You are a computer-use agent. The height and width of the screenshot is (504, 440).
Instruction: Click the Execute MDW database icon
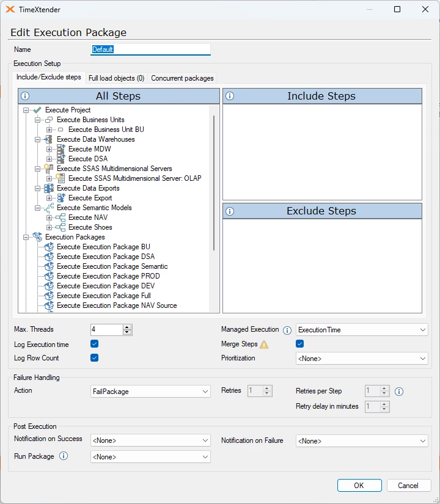click(x=61, y=149)
